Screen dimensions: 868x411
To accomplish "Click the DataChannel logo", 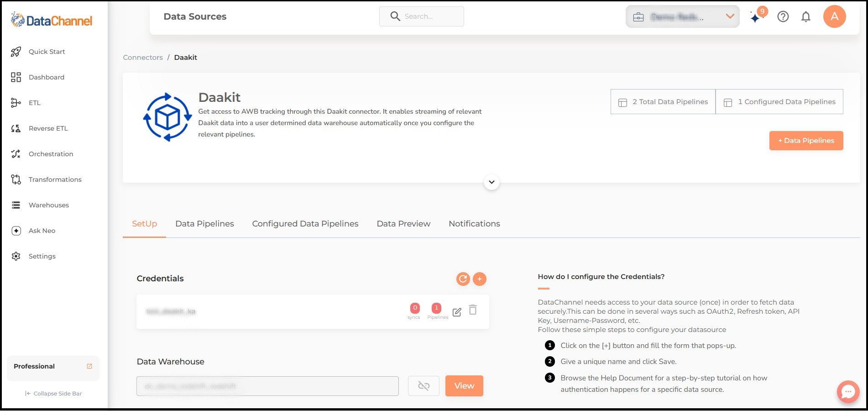I will pyautogui.click(x=52, y=20).
